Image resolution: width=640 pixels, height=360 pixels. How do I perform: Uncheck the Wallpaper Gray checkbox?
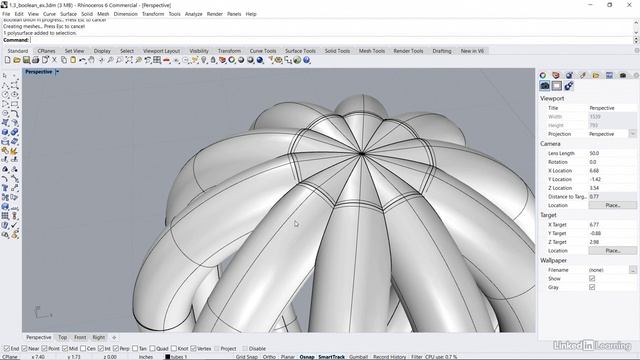(592, 287)
